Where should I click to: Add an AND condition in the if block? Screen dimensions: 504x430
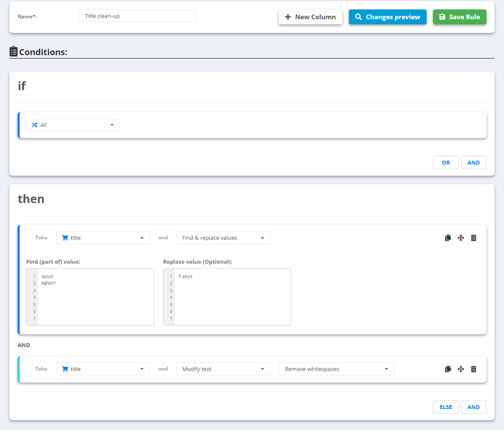pyautogui.click(x=474, y=162)
